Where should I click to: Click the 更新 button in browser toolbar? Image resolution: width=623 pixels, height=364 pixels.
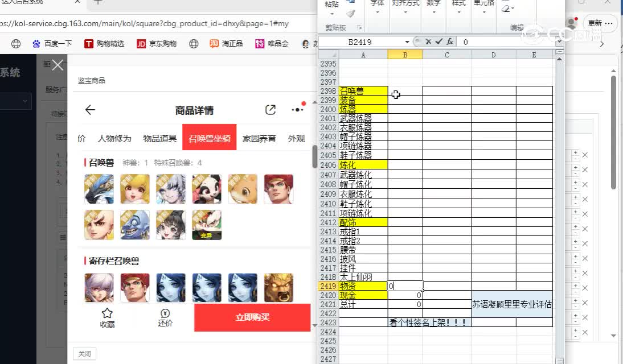point(600,23)
